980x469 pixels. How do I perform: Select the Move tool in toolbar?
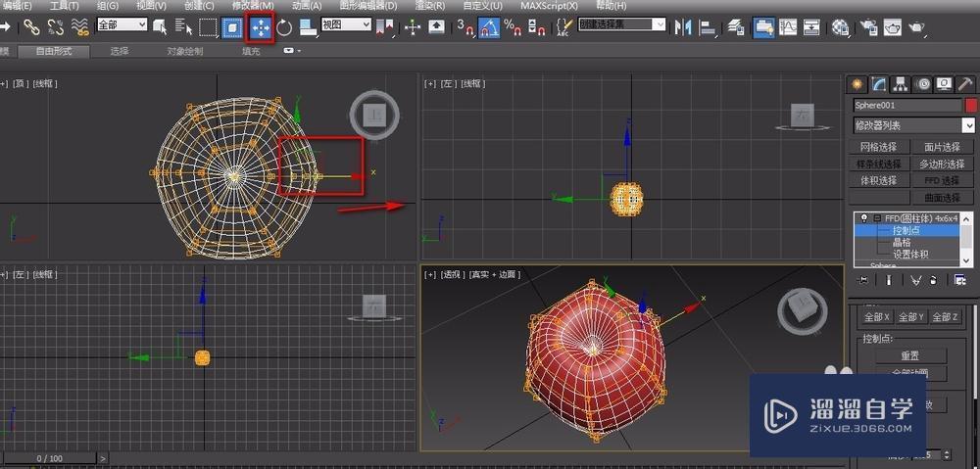(x=261, y=27)
